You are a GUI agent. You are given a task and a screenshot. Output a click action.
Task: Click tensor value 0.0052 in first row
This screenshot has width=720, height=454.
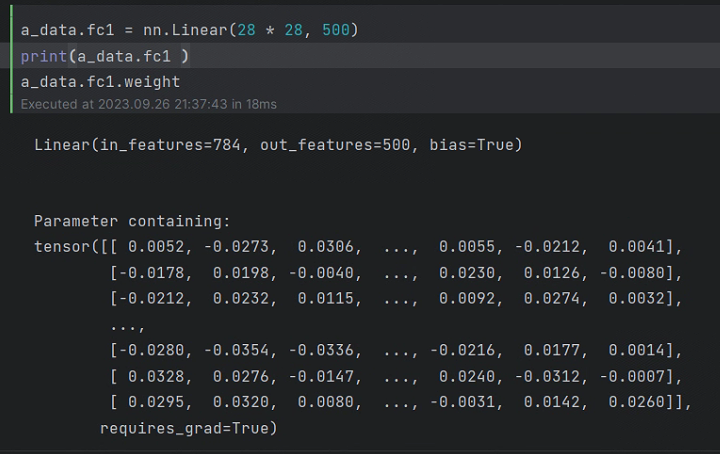tap(156, 247)
